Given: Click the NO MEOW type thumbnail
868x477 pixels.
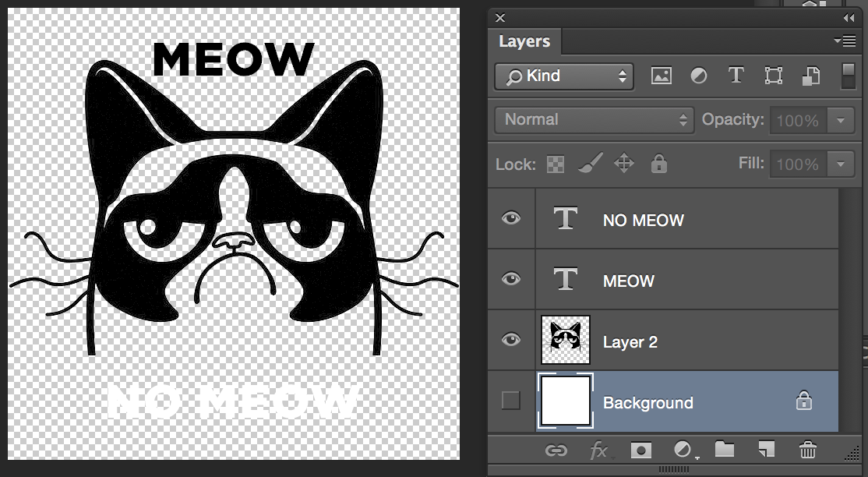Looking at the screenshot, I should tap(566, 218).
